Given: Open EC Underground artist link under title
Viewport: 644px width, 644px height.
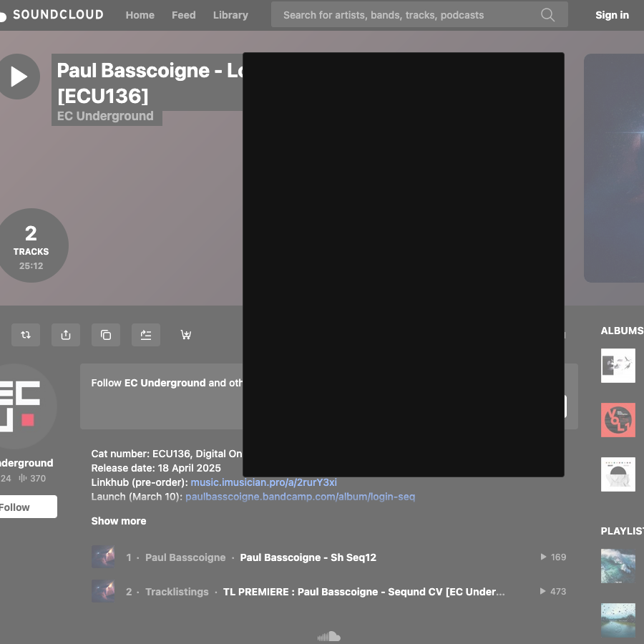Looking at the screenshot, I should [x=105, y=116].
